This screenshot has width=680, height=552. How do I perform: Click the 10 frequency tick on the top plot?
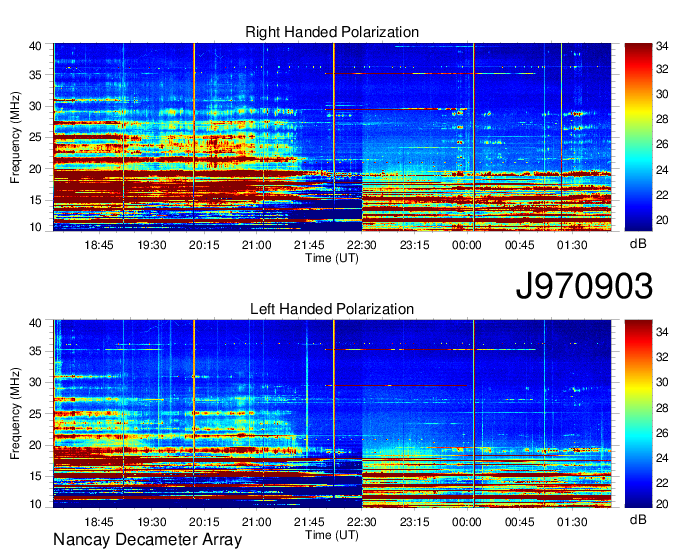click(35, 227)
